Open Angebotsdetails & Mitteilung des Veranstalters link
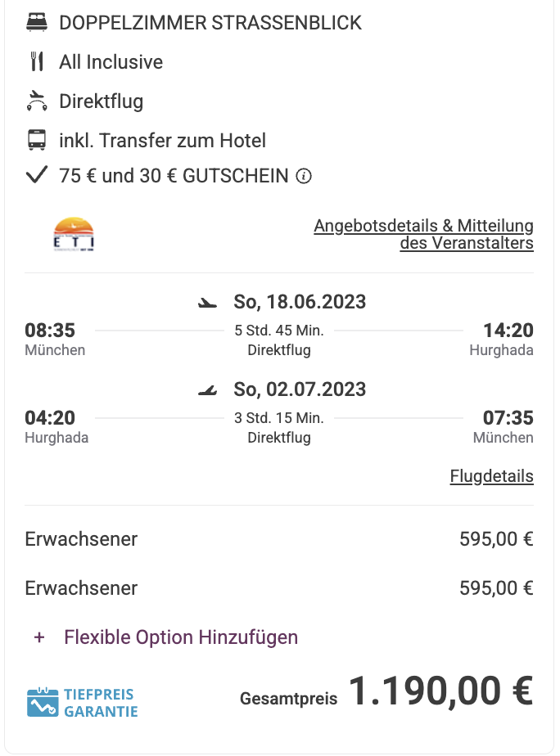This screenshot has height=756, width=560. click(423, 234)
